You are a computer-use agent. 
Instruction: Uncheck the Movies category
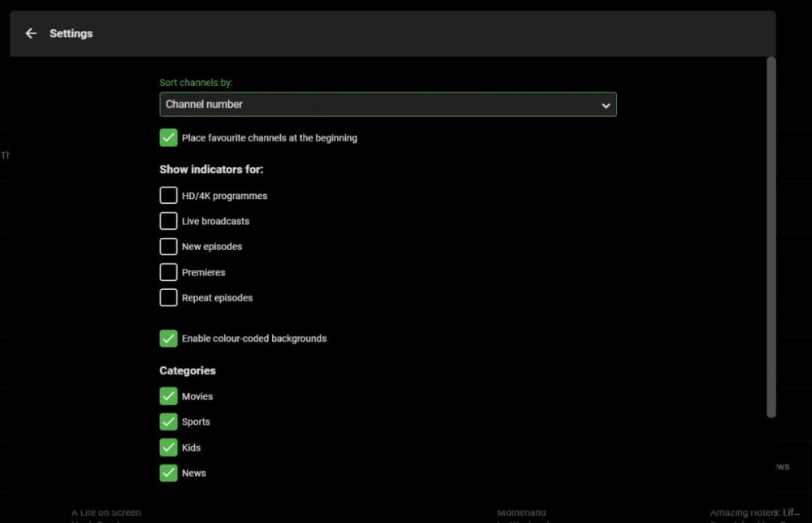(168, 396)
